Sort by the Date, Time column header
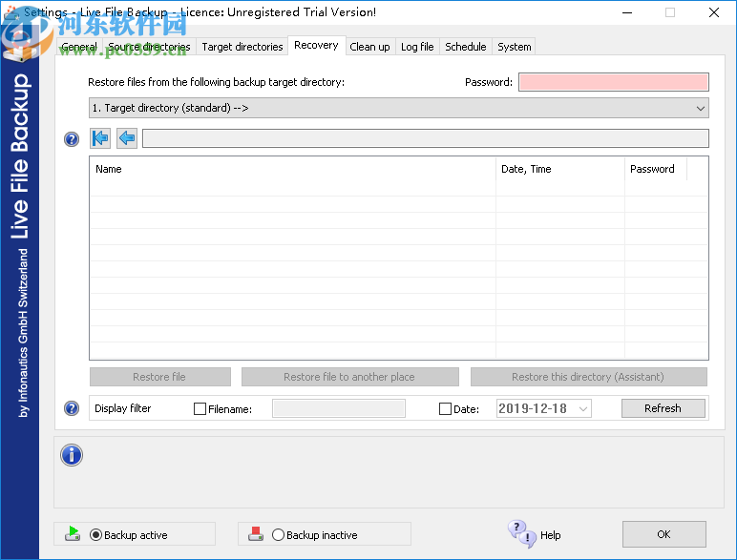Image resolution: width=737 pixels, height=560 pixels. pyautogui.click(x=560, y=169)
